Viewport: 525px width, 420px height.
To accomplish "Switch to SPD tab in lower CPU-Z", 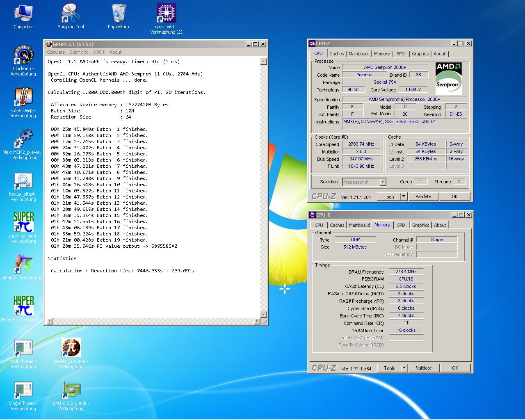I will 401,225.
